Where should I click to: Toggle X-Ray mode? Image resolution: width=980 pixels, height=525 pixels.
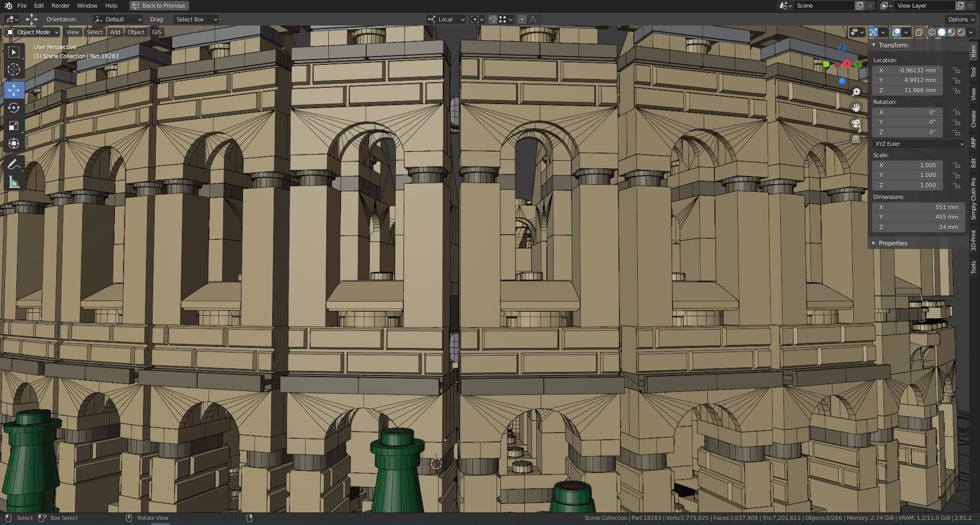pyautogui.click(x=919, y=32)
